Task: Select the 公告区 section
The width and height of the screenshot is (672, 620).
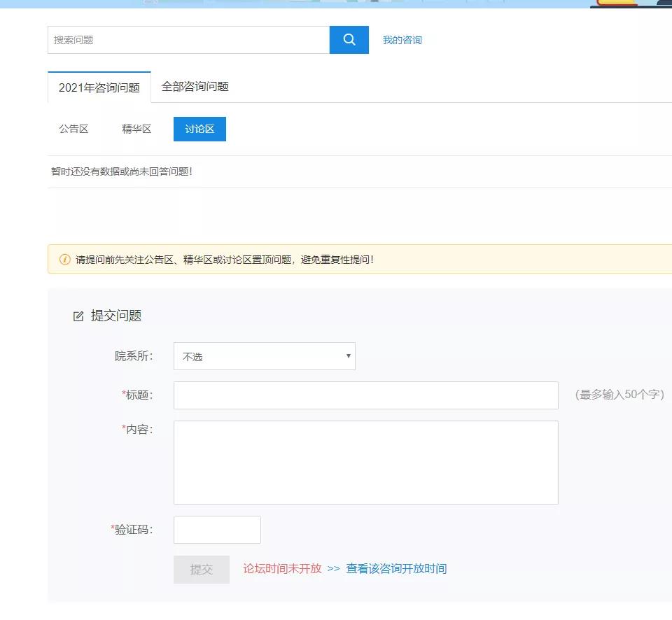Action: point(73,129)
